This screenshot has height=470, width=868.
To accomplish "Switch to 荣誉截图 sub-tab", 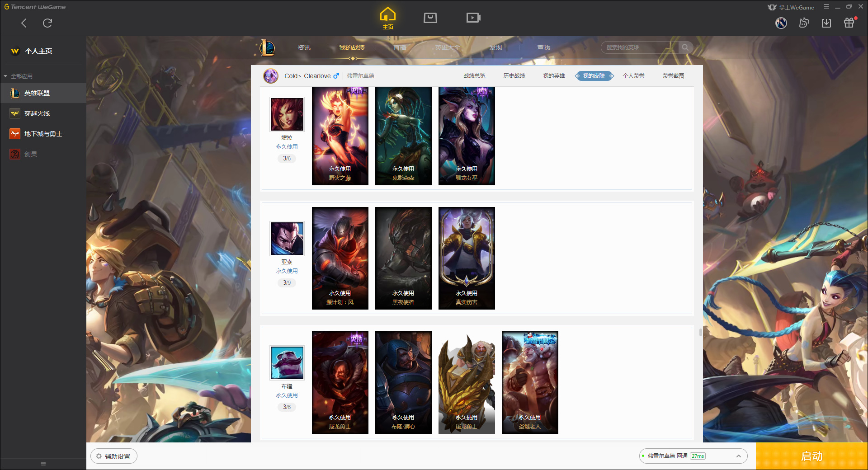I will [x=673, y=76].
